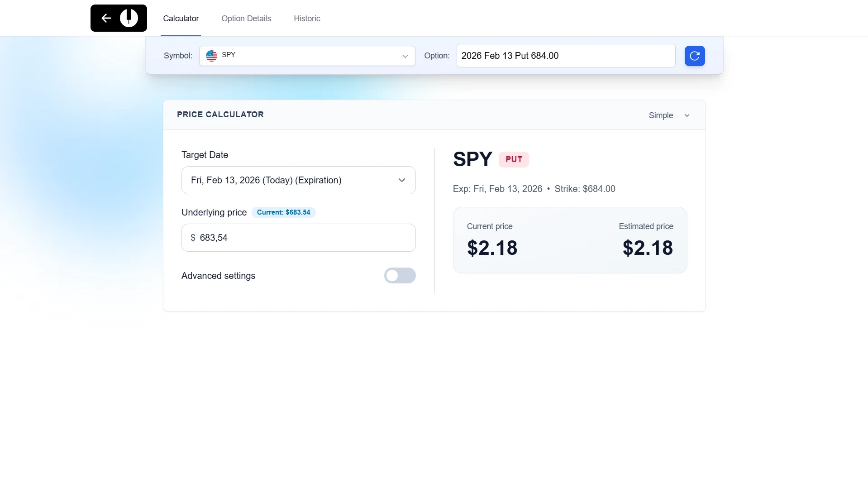Switch to the Option Details tab
868x498 pixels.
pyautogui.click(x=246, y=19)
